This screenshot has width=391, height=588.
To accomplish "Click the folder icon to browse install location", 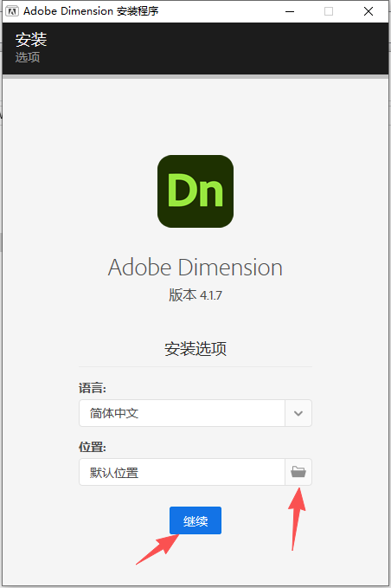I will 298,472.
